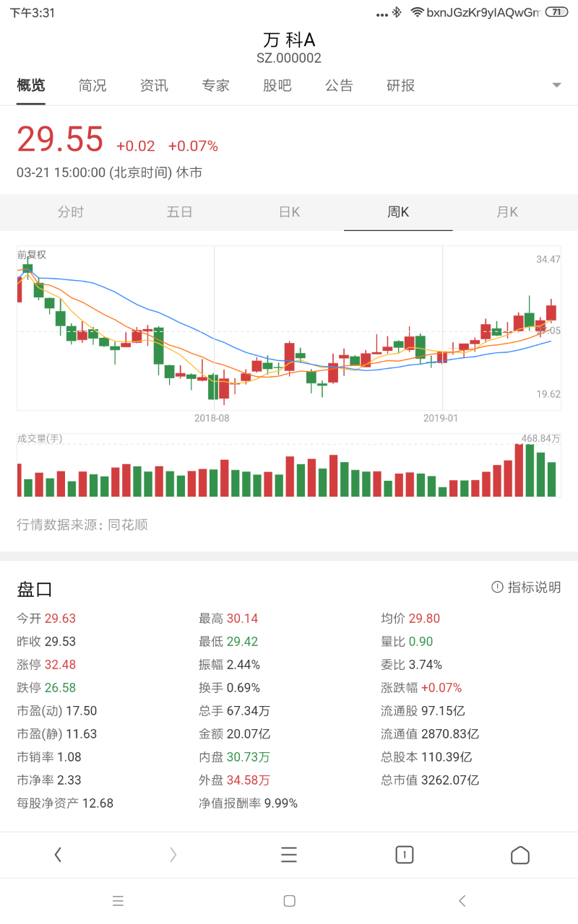
Task: Tap the latest candlestick on the weekly chart
Action: point(551,313)
